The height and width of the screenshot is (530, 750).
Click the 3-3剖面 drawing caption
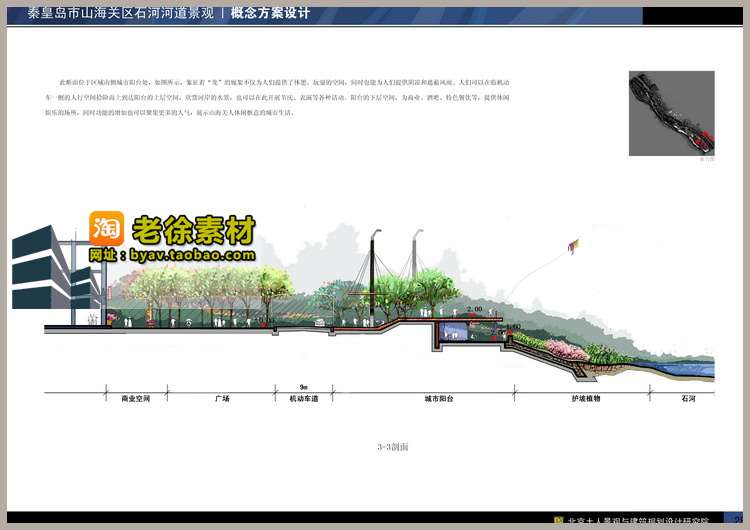(x=392, y=446)
